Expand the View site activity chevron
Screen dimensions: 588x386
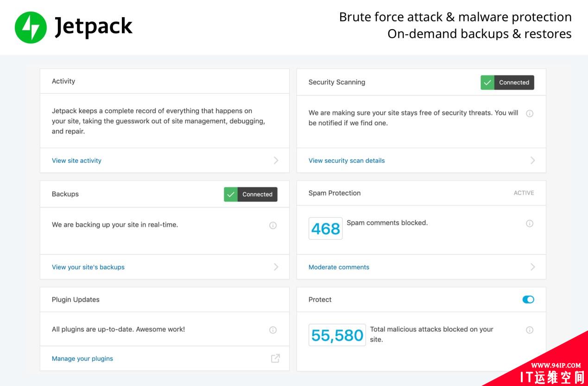click(276, 160)
